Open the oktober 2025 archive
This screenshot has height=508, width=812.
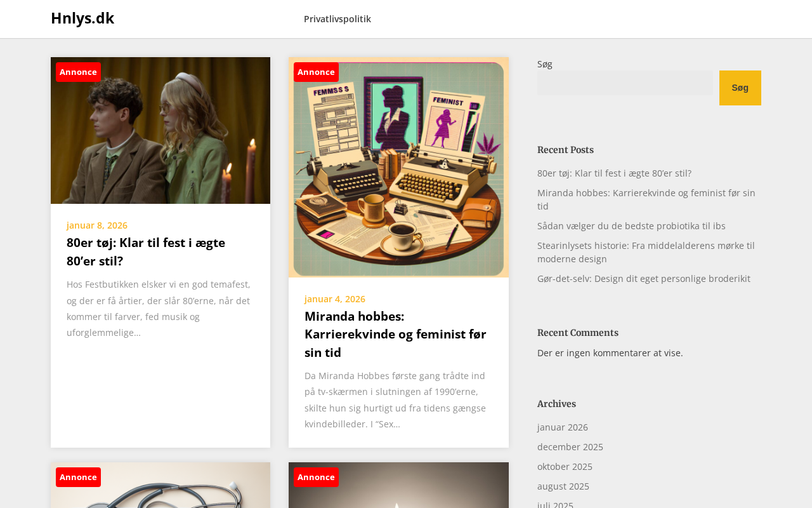565,466
